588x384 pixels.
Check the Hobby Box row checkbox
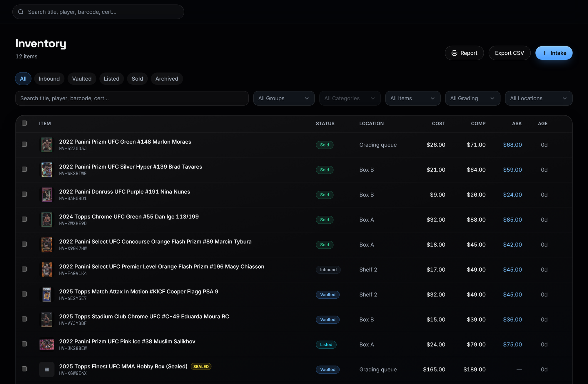24,369
